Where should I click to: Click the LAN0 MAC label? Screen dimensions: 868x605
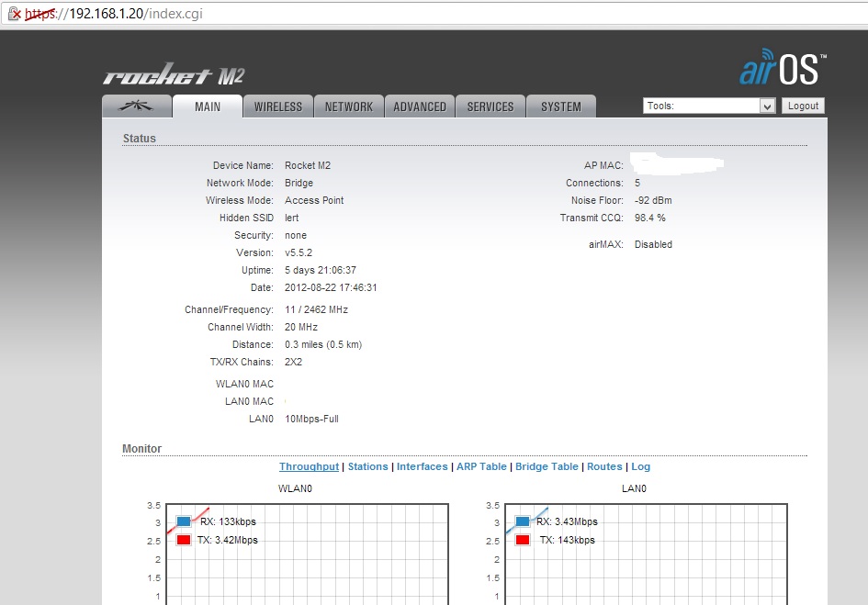(249, 401)
